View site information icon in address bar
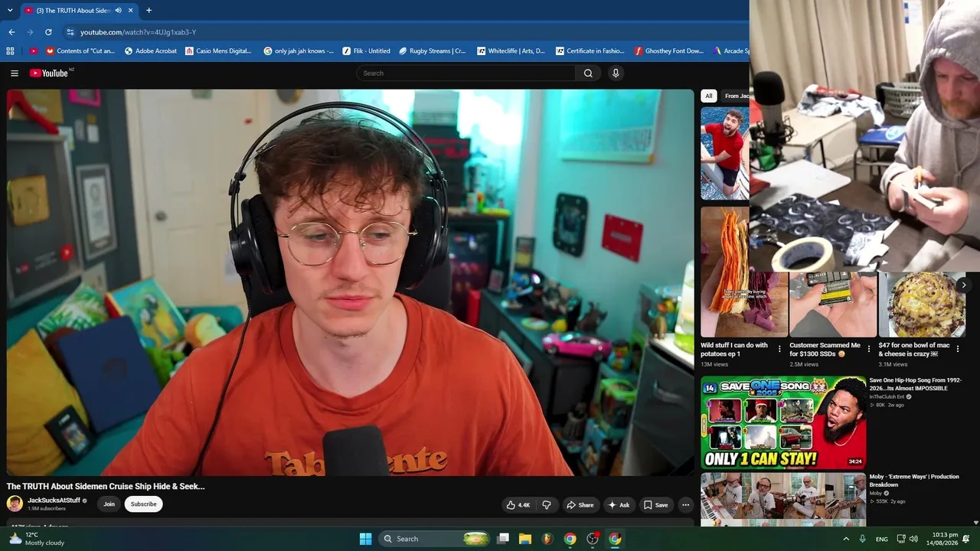Screen dimensions: 980x551 tap(70, 32)
